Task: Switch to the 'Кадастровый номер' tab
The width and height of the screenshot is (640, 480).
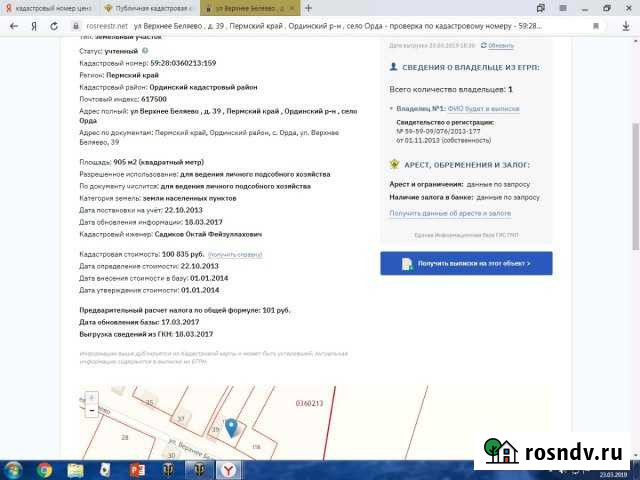Action: point(49,8)
